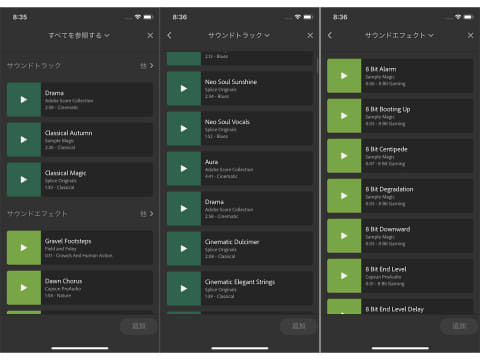The image size is (480, 360).
Task: Play the 8 Bit Downward effect
Action: 344,236
